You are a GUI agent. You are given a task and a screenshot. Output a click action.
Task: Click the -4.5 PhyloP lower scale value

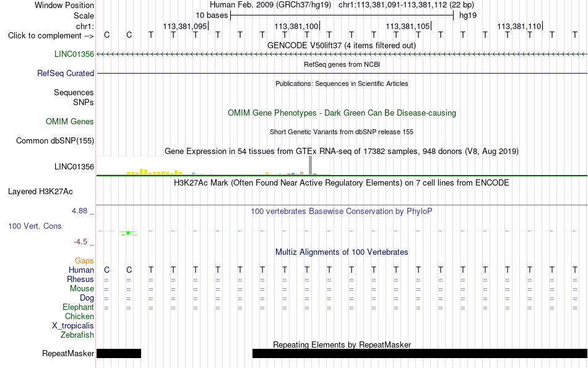tap(80, 242)
